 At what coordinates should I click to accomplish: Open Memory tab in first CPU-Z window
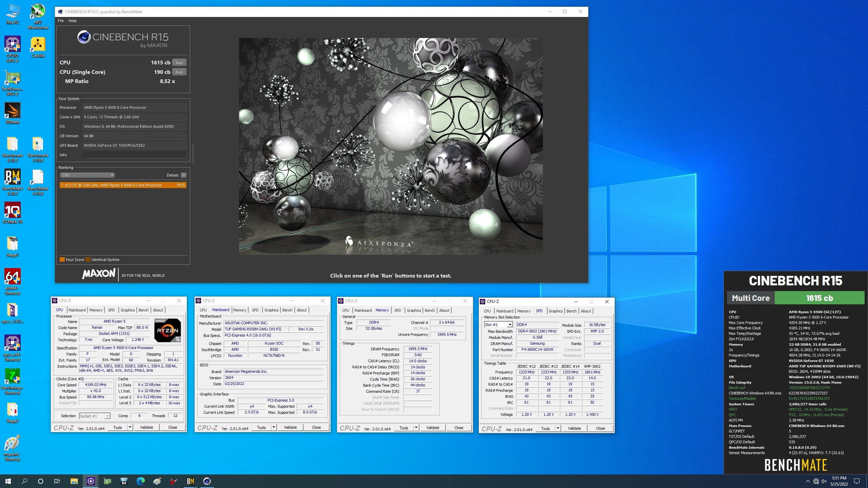pyautogui.click(x=96, y=310)
